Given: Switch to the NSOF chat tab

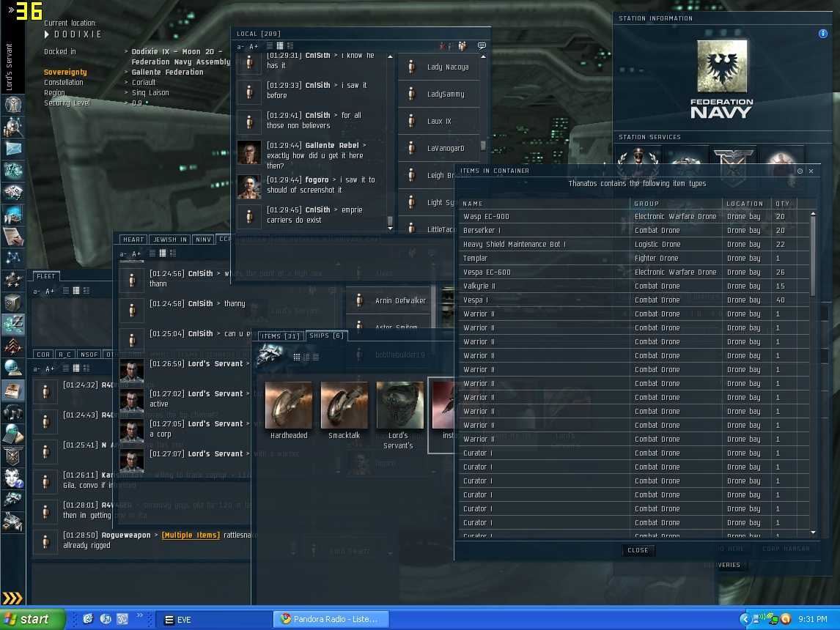Looking at the screenshot, I should [89, 355].
